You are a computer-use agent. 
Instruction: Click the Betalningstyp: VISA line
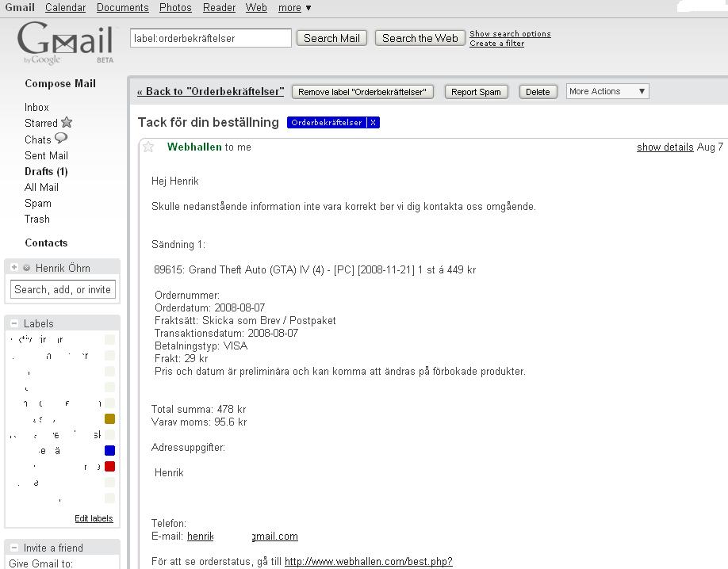(x=201, y=346)
